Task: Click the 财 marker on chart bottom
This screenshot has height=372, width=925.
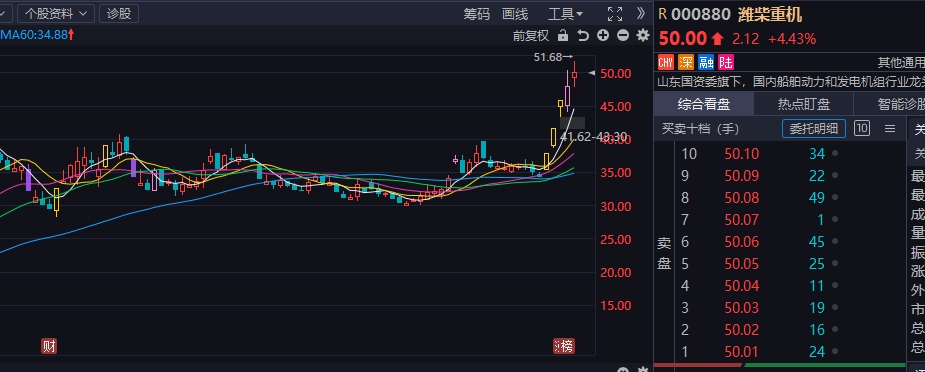Action: click(x=50, y=346)
